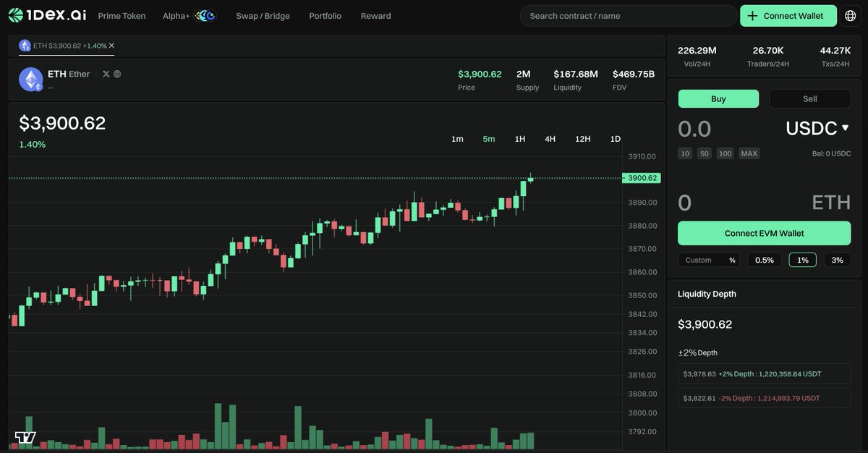
Task: Open the Prime Token page
Action: coord(122,16)
